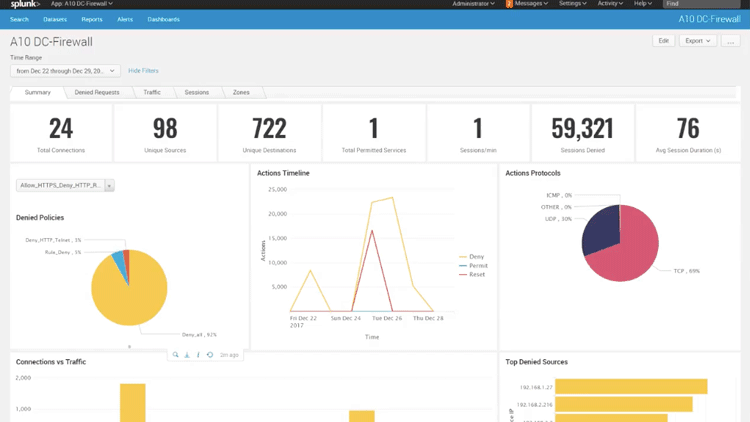Click the 76 Avg Session Duration value
Viewport: 750px width, 422px height.
688,128
